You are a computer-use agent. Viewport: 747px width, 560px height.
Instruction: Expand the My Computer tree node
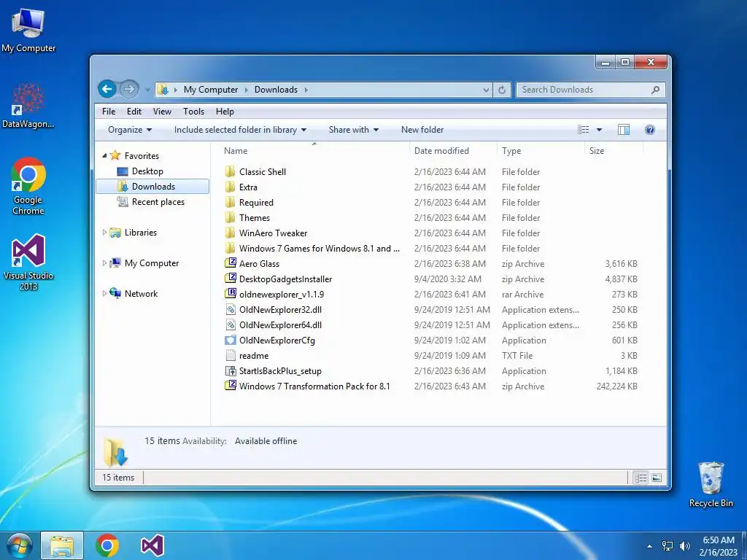pos(104,262)
